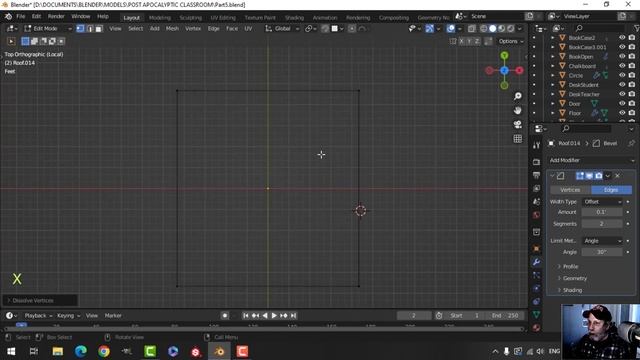640x360 pixels.
Task: Expand the Geometry section
Action: click(575, 278)
